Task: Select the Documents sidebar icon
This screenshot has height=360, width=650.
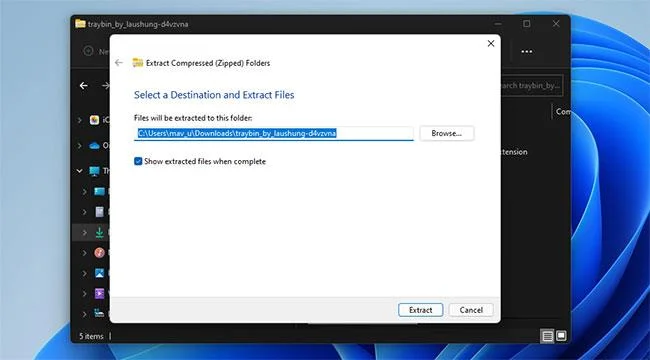Action: click(99, 212)
